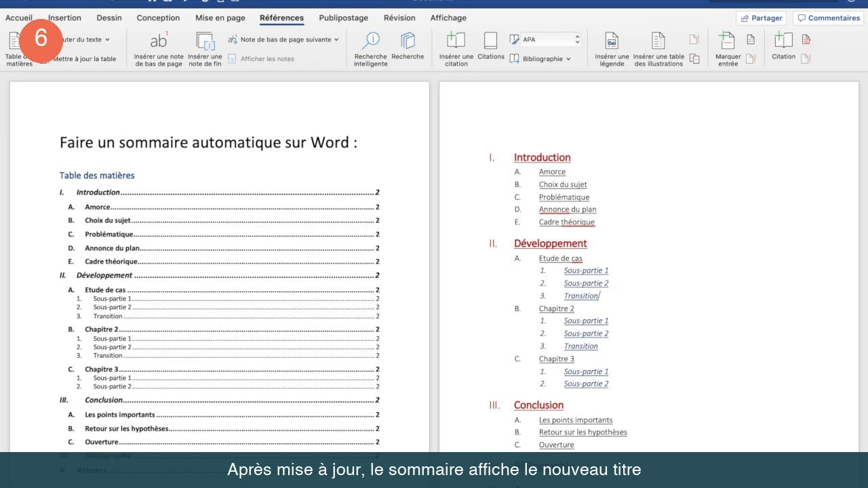Click the Partager button

coord(761,18)
